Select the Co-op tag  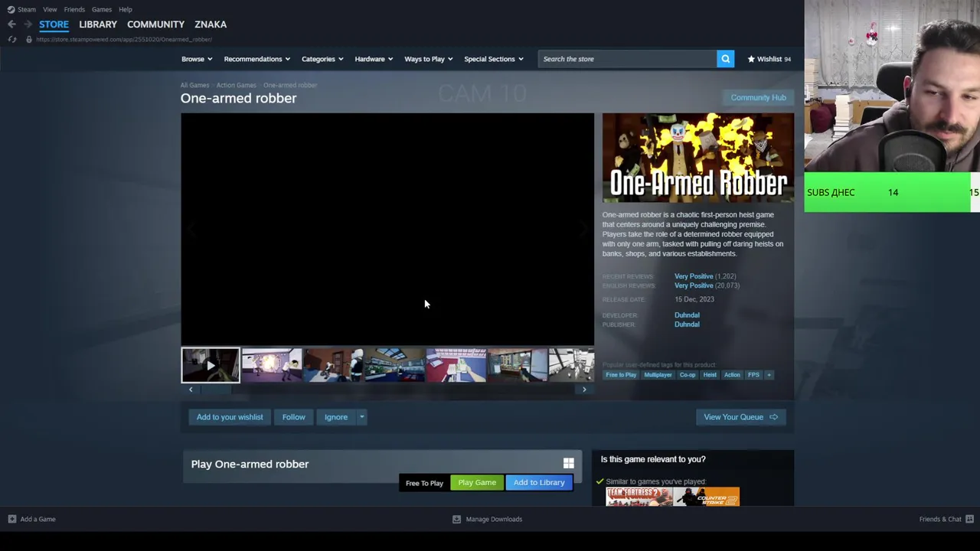pyautogui.click(x=688, y=375)
